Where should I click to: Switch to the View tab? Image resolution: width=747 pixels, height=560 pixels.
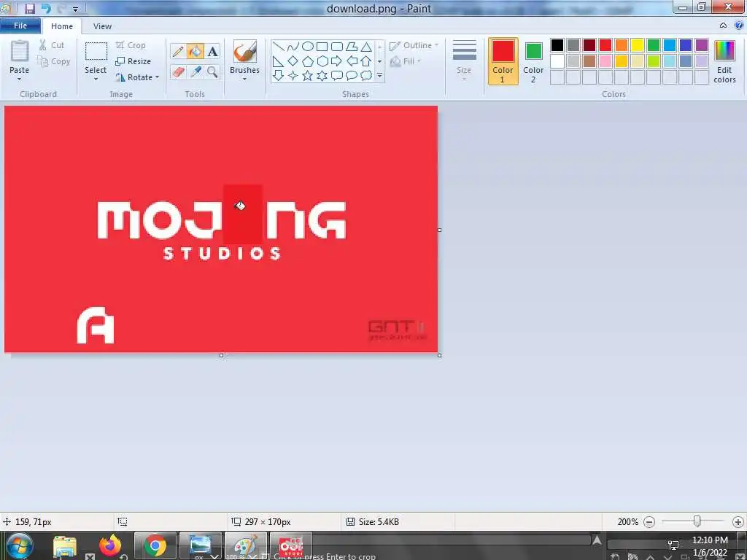[102, 26]
